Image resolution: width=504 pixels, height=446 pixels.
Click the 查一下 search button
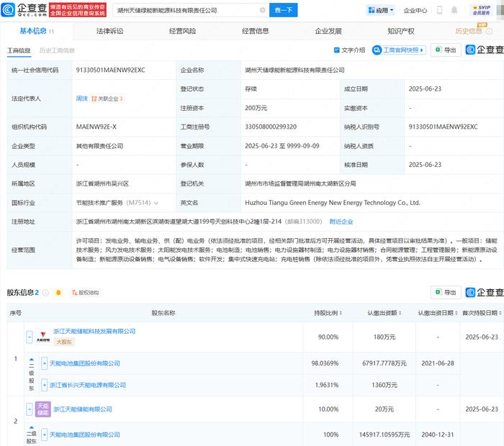tap(283, 10)
